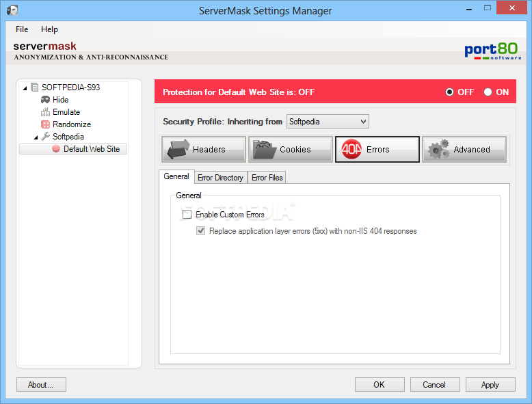The width and height of the screenshot is (532, 404).
Task: Select the OFF protection radio button
Action: (x=449, y=92)
